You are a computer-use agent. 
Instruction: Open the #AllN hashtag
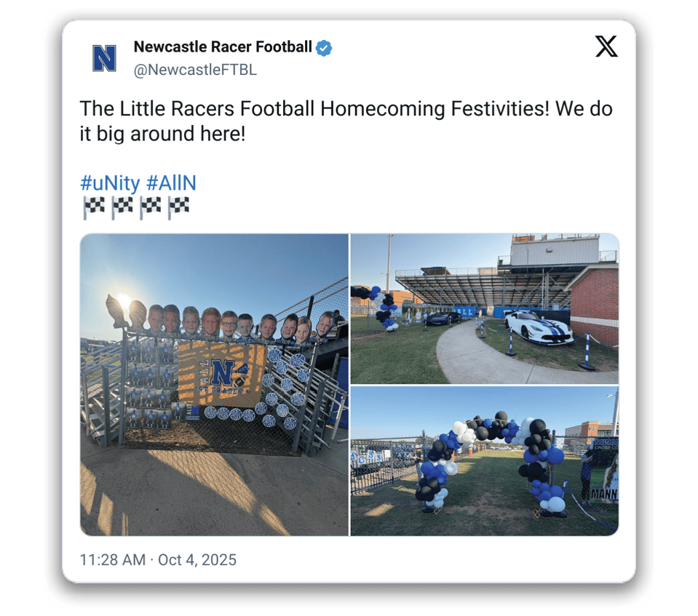(171, 183)
